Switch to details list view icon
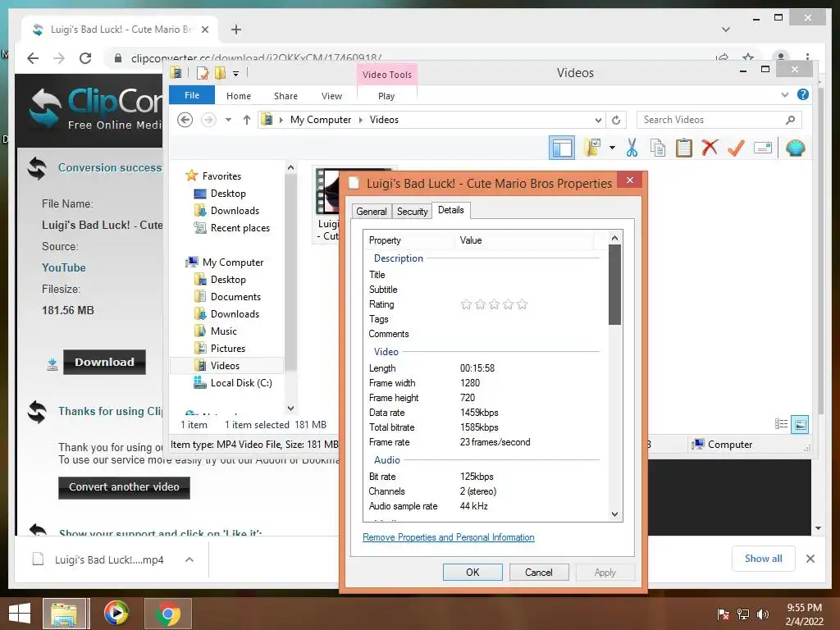Screen dimensions: 840x630 pyautogui.click(x=781, y=424)
